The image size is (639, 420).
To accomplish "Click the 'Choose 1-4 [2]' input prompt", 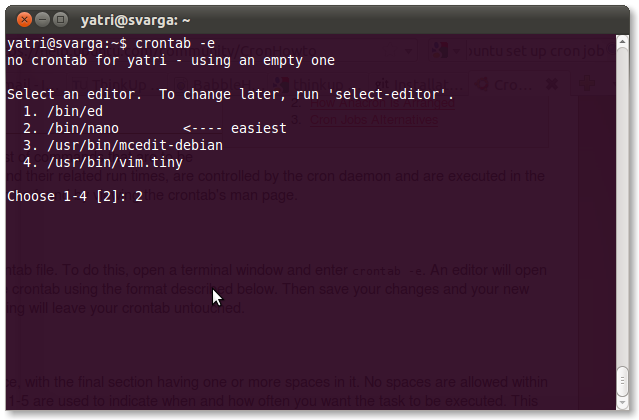I will tap(66, 196).
